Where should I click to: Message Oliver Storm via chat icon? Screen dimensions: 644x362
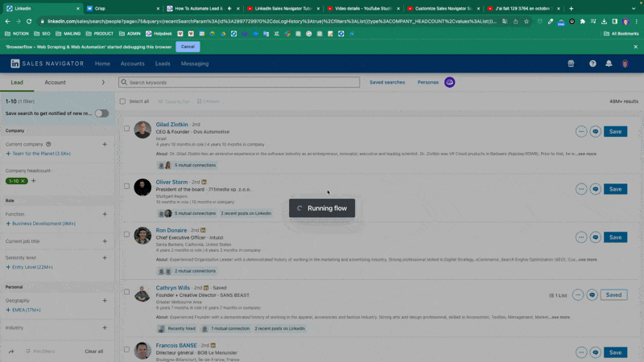coord(596,189)
